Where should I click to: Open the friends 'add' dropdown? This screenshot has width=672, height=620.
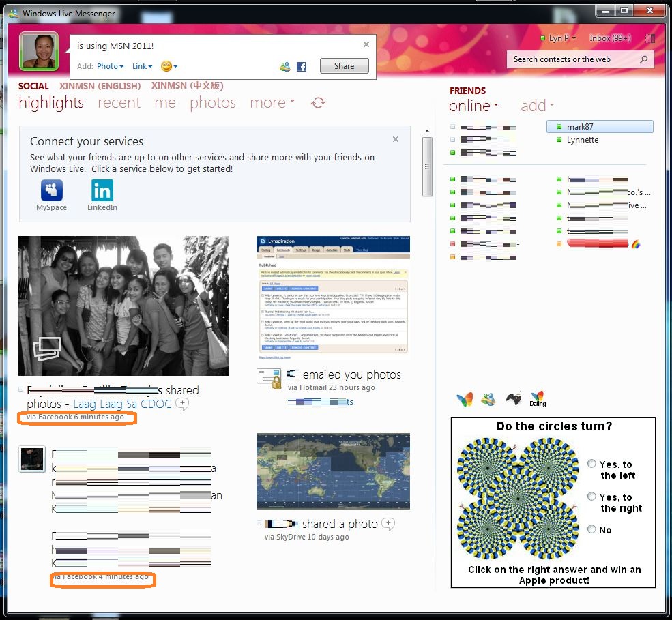pyautogui.click(x=538, y=106)
